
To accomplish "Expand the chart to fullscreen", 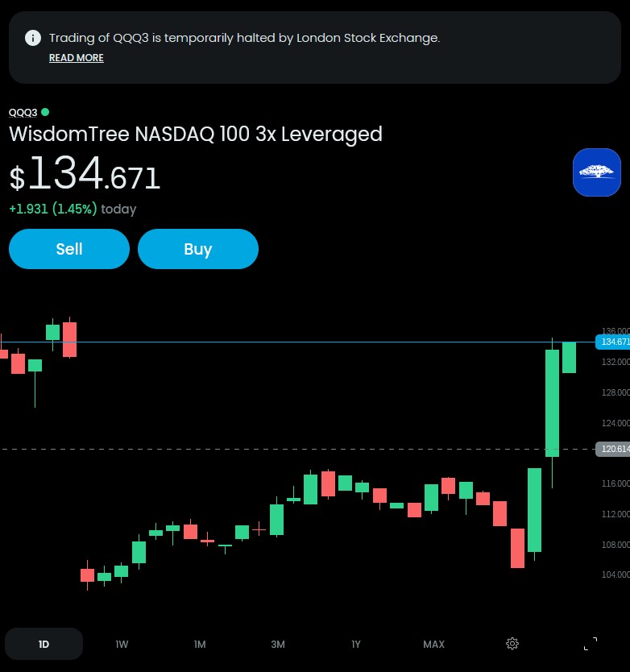I will point(591,644).
